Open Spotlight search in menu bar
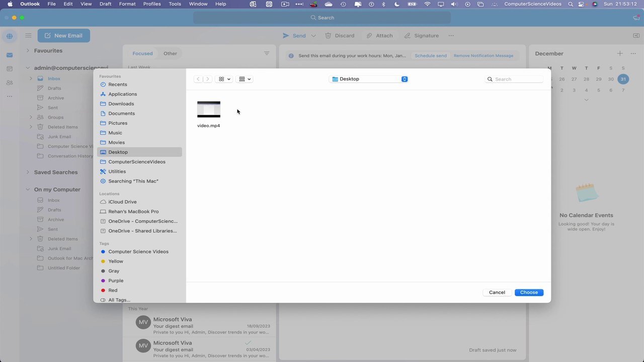 [x=571, y=4]
